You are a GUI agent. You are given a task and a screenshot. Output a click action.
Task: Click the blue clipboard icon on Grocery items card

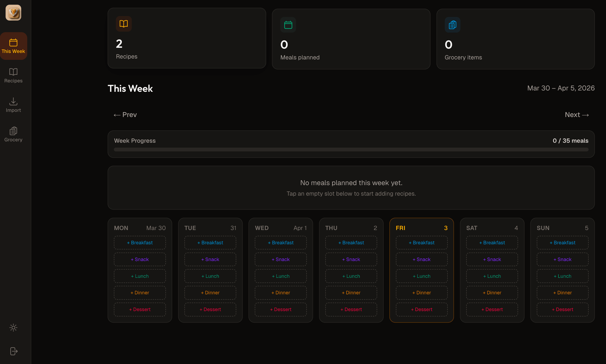click(x=452, y=25)
